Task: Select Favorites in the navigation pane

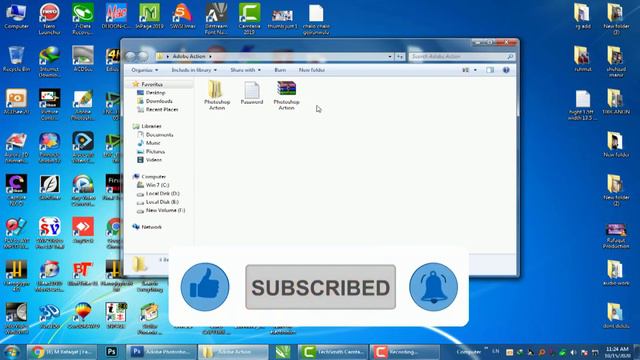Action: point(152,84)
